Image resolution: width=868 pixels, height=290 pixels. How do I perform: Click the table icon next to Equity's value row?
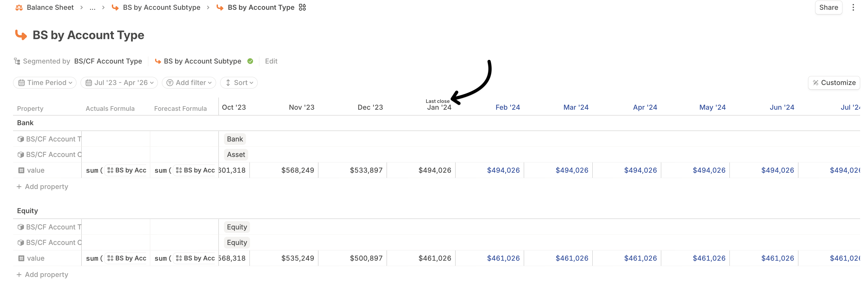pyautogui.click(x=21, y=259)
